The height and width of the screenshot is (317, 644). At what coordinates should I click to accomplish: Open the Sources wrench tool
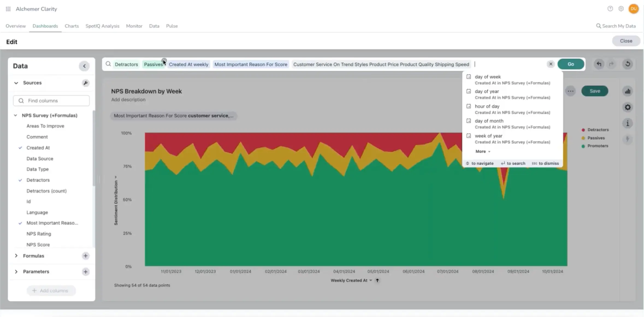click(x=85, y=83)
